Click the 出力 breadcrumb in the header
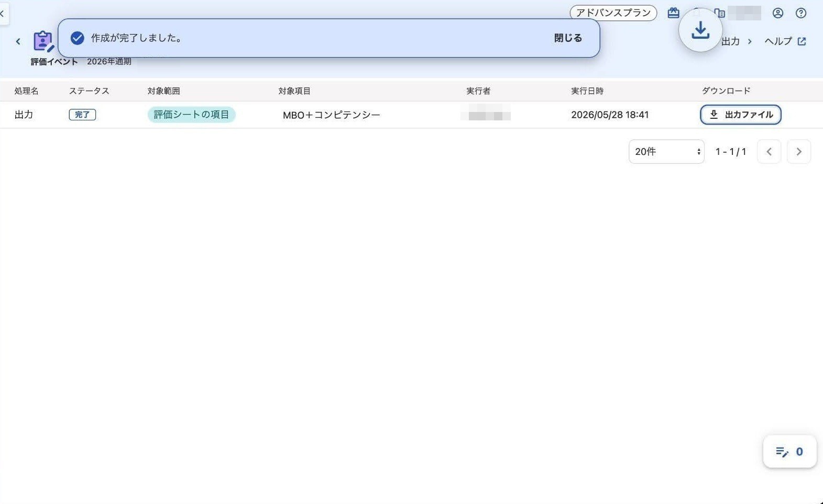 tap(730, 41)
